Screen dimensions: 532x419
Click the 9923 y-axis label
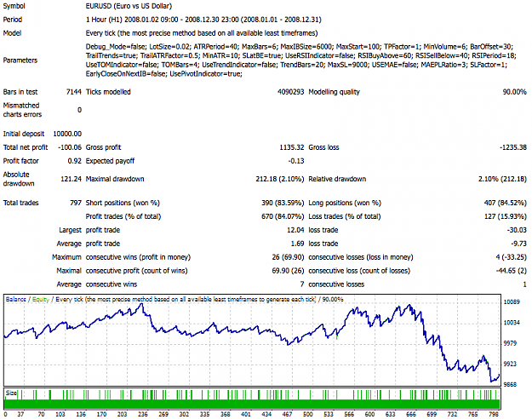[510, 364]
